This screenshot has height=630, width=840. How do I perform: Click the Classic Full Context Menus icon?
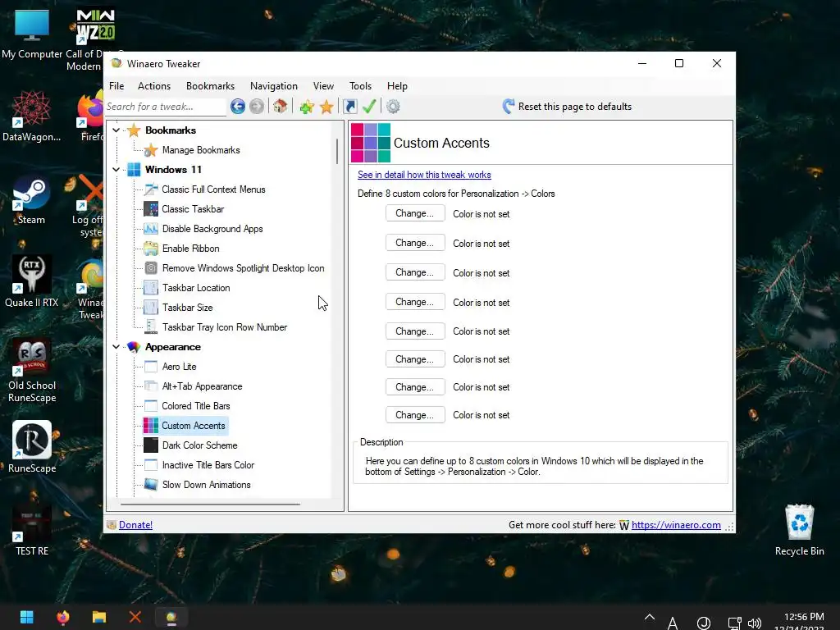click(x=151, y=189)
